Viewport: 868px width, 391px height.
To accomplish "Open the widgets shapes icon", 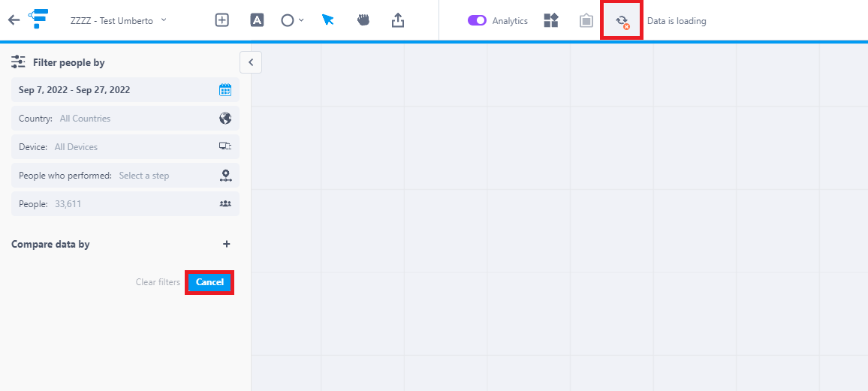I will coord(551,20).
